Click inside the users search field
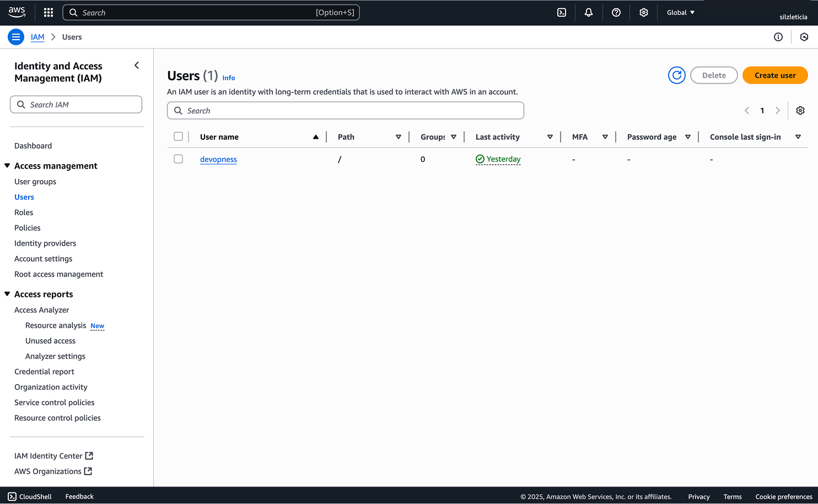 346,110
